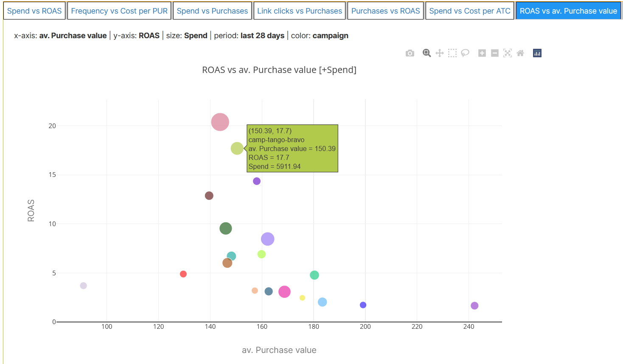Click the Zoom out minus icon
This screenshot has width=623, height=364.
[495, 53]
